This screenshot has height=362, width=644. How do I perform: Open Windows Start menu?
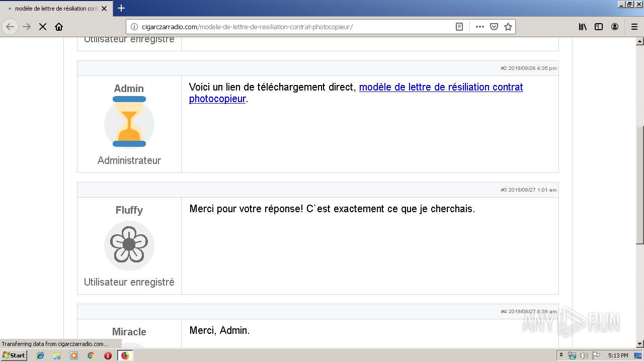click(14, 355)
